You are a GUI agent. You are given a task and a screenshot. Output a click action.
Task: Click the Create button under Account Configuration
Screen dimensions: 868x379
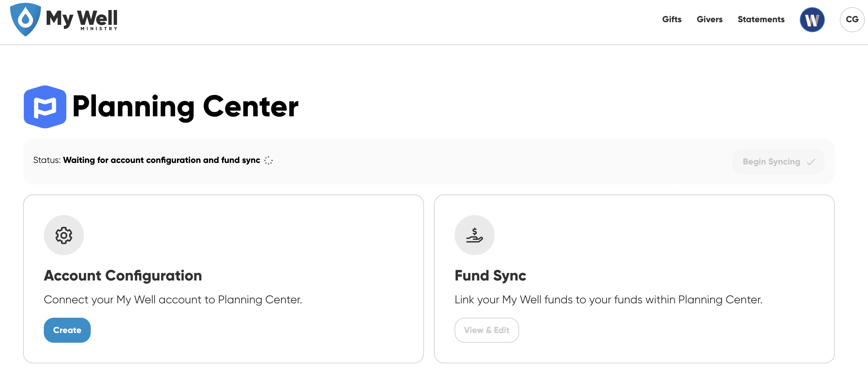[67, 330]
